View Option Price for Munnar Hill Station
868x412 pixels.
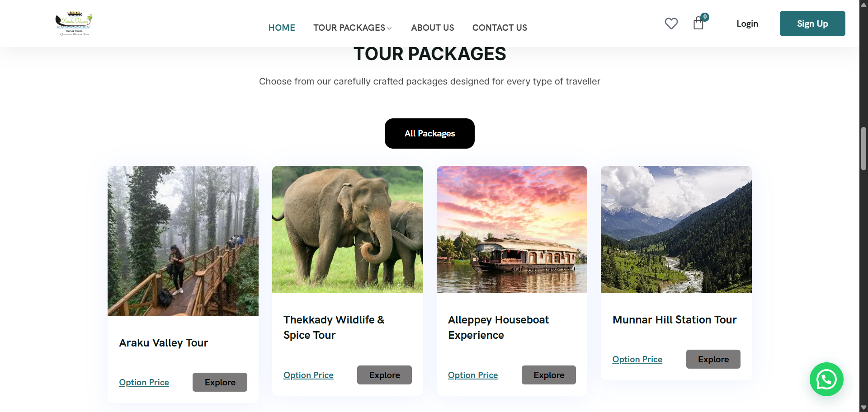click(637, 359)
